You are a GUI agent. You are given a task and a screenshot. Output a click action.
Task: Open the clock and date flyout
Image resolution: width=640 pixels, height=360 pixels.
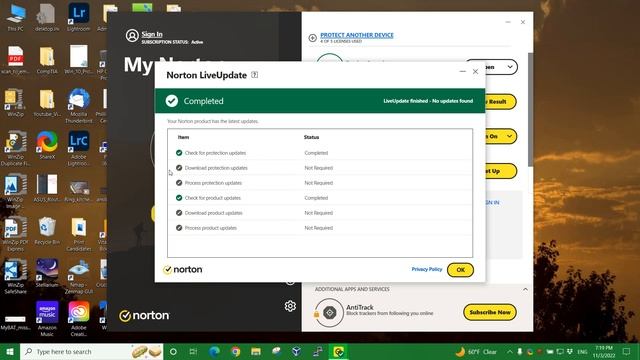pyautogui.click(x=604, y=351)
